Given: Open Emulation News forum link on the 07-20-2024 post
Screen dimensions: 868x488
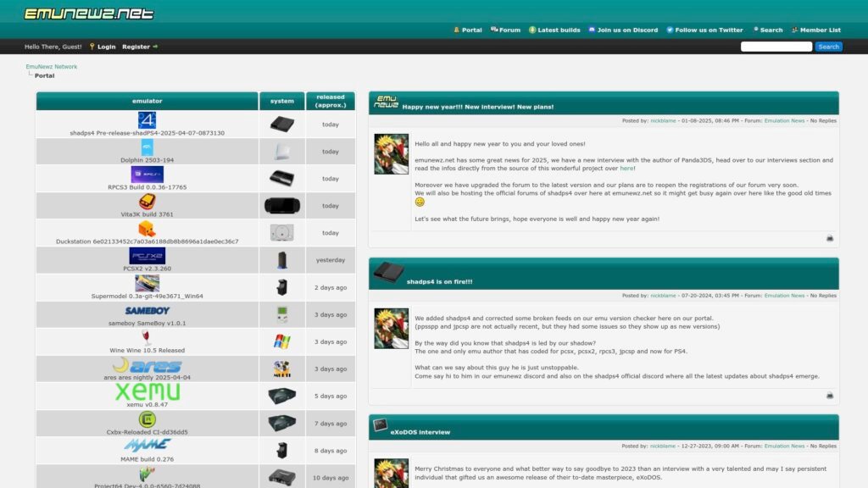Looking at the screenshot, I should [x=784, y=296].
